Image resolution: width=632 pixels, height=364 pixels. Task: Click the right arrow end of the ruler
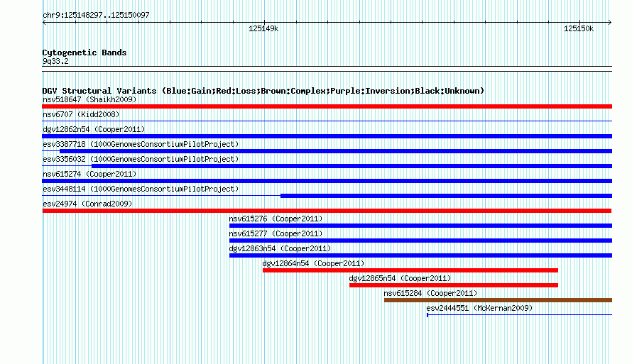click(610, 23)
